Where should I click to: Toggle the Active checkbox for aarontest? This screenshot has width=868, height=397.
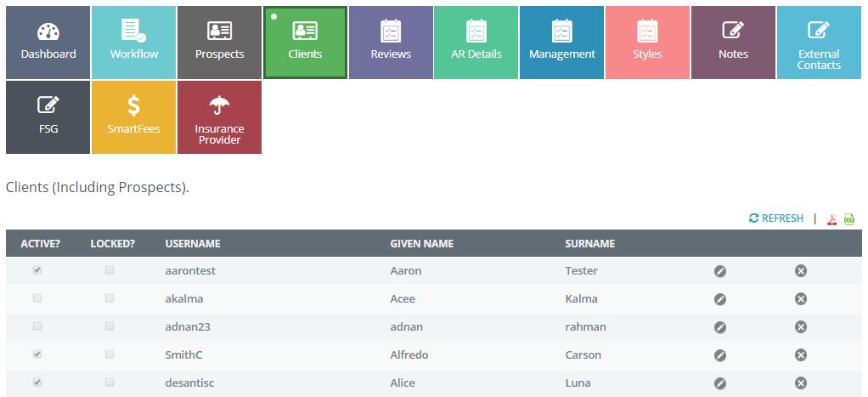pyautogui.click(x=37, y=270)
